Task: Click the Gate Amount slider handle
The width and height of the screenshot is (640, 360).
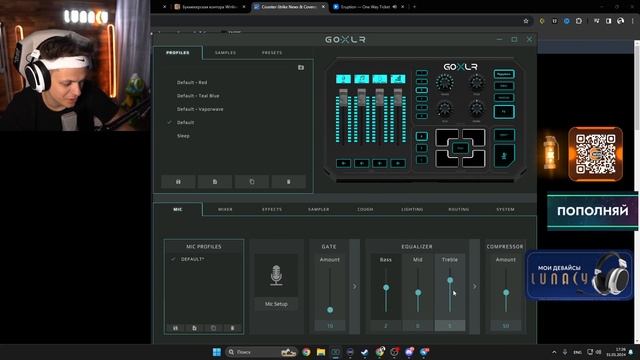Action: click(330, 310)
